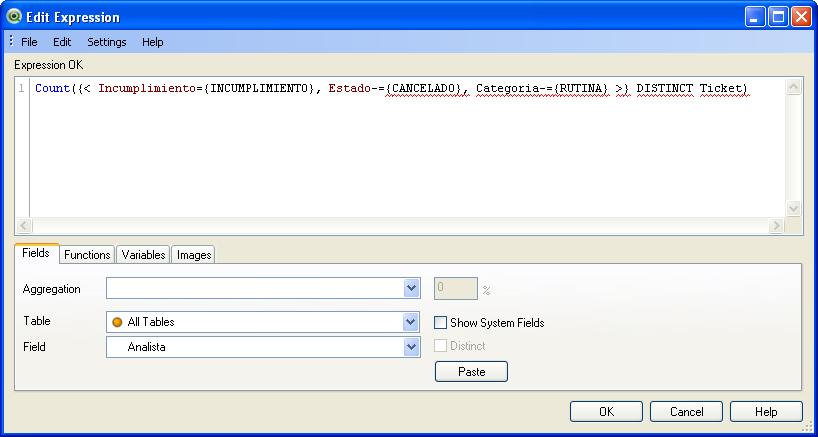The height and width of the screenshot is (437, 818).
Task: Confirm with the OK button
Action: 606,411
